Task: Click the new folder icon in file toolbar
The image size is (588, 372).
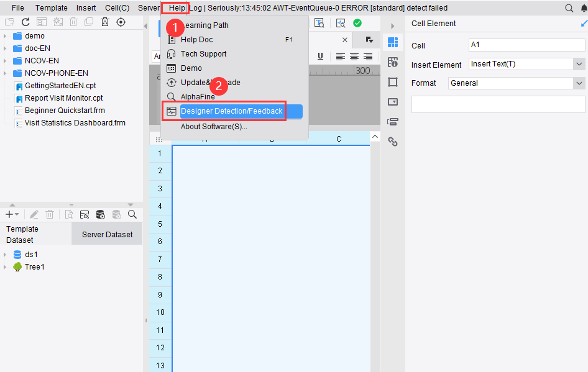Action: pos(9,22)
